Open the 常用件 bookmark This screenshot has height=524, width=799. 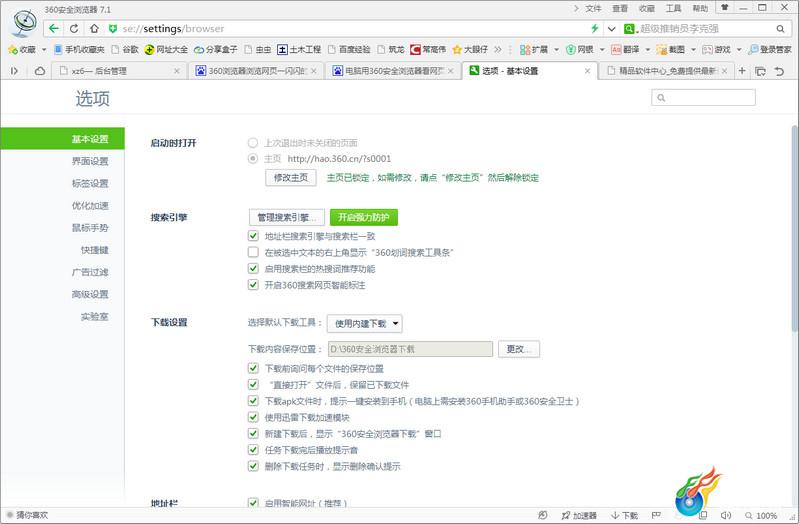coord(428,49)
